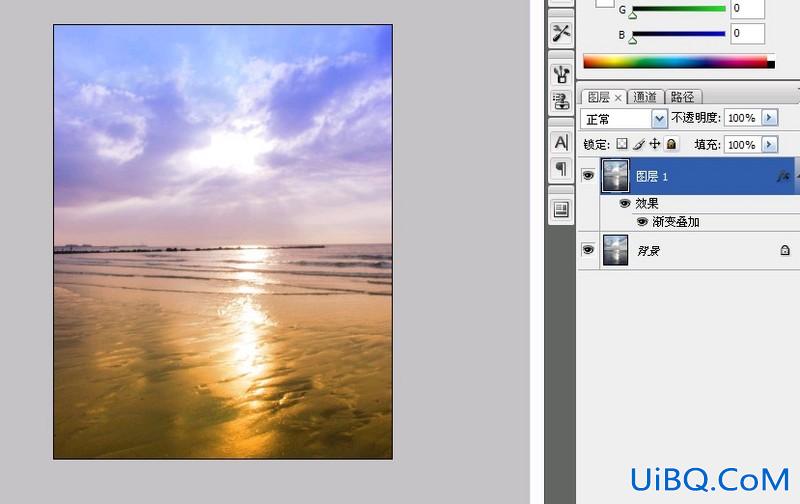Image resolution: width=800 pixels, height=504 pixels.
Task: Switch to the 路径 tab
Action: pos(682,97)
